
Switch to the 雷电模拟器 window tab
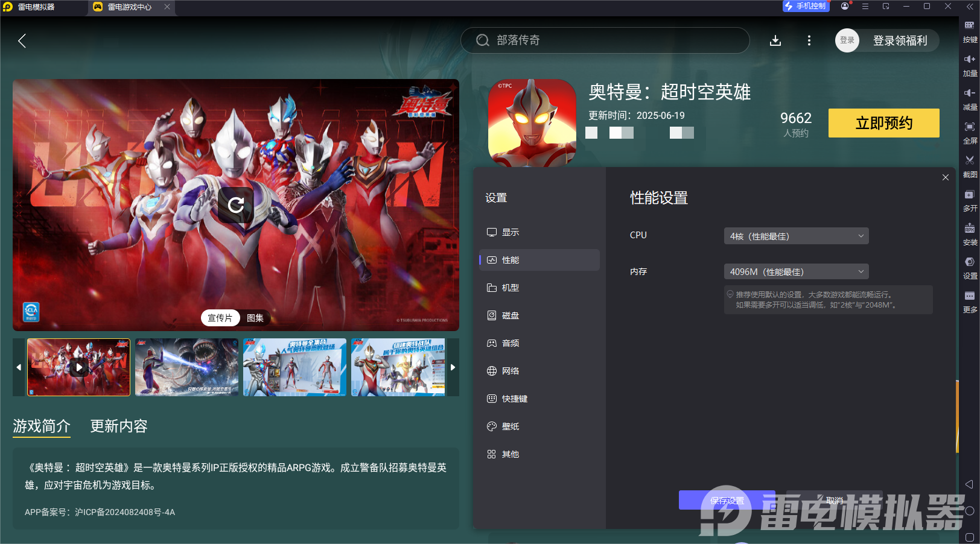click(36, 7)
